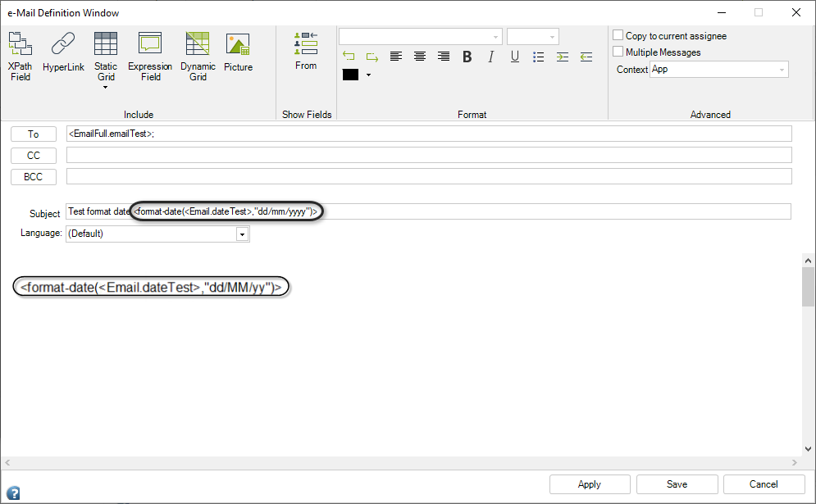816x504 pixels.
Task: Insert an Expression Field
Action: coord(150,57)
